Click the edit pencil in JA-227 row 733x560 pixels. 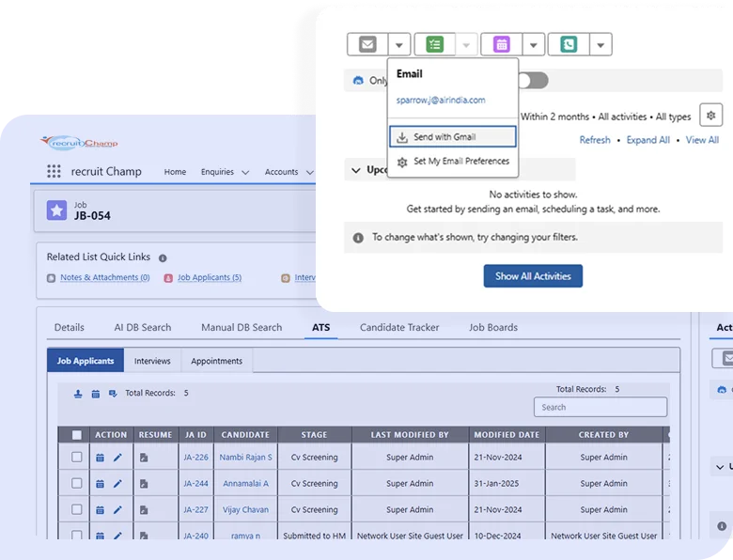click(117, 510)
